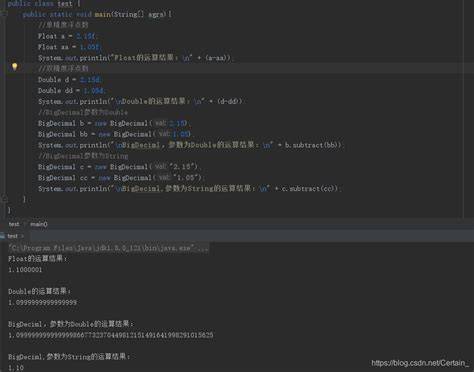
Task: Click the println line with (d-dd)
Action: click(141, 101)
